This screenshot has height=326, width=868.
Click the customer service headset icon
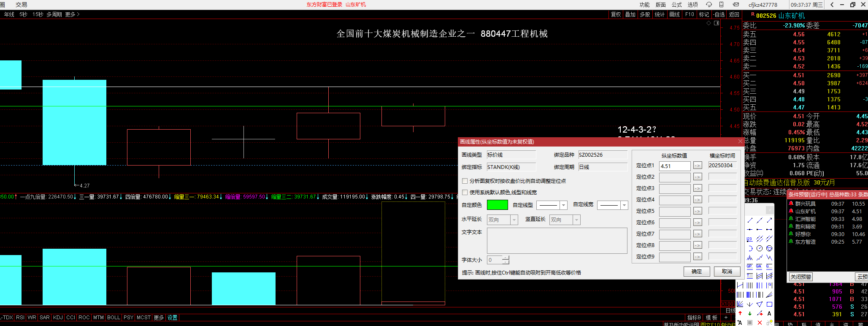pyautogui.click(x=708, y=5)
